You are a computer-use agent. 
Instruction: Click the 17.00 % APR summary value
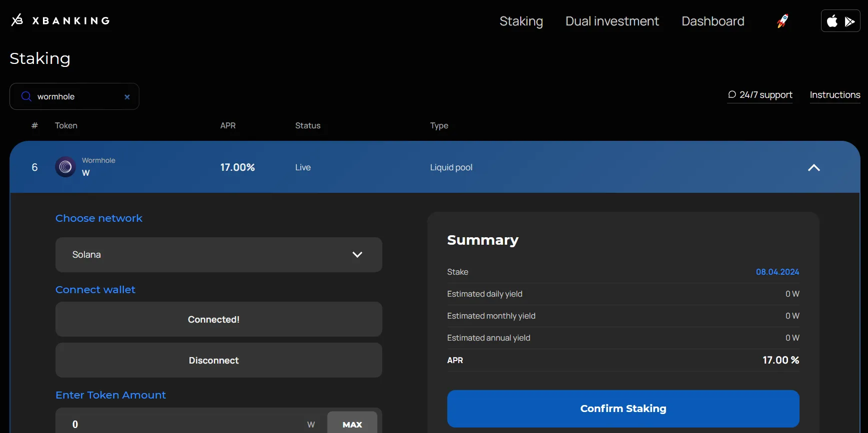tap(781, 360)
